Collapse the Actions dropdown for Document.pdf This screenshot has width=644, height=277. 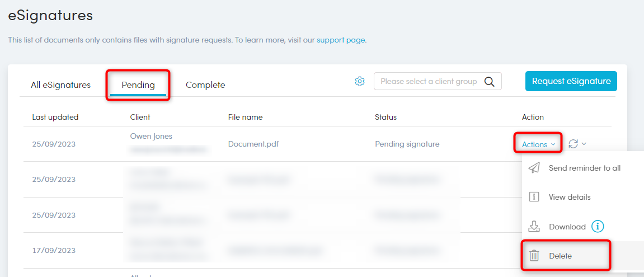(x=538, y=144)
